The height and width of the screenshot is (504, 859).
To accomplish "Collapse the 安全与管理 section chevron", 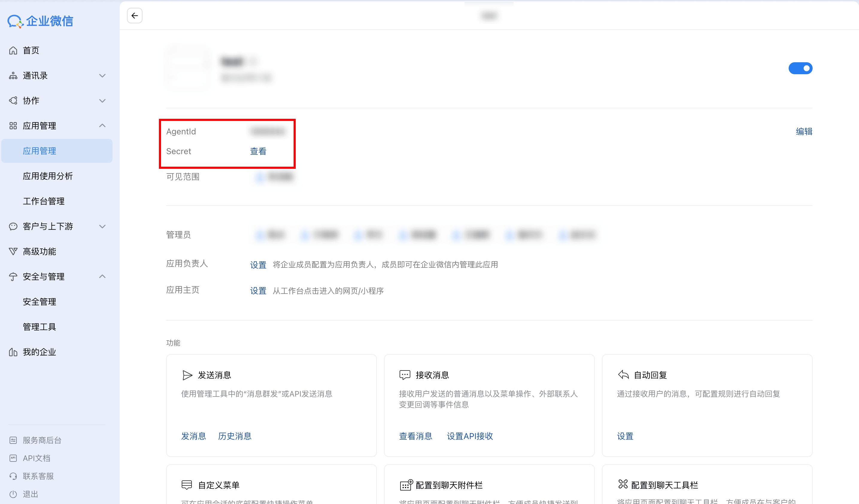I will 102,277.
